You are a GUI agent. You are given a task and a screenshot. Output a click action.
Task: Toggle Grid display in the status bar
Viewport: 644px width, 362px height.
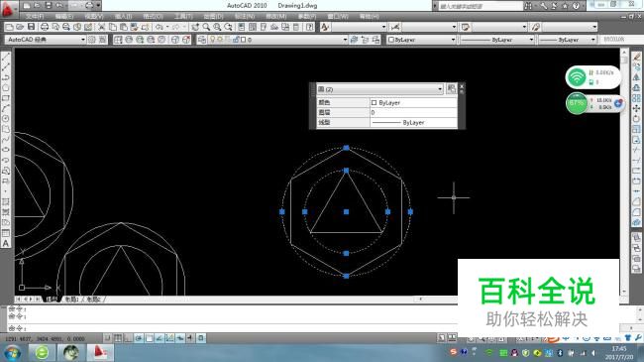point(118,338)
